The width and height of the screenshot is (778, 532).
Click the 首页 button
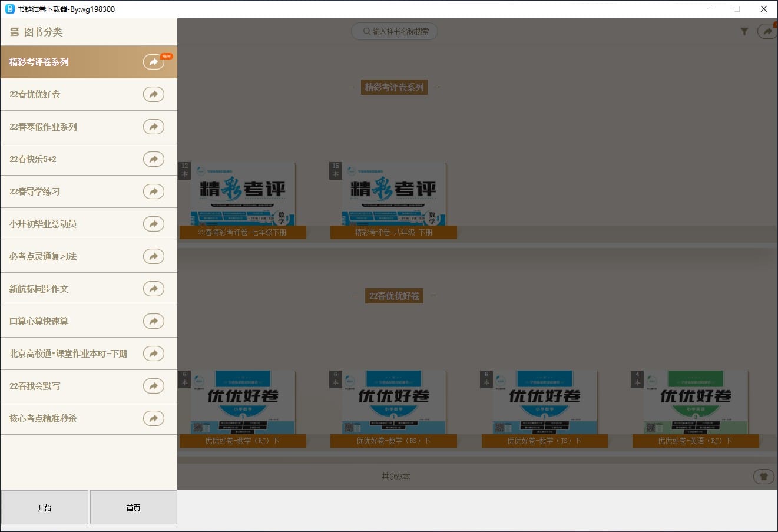134,507
